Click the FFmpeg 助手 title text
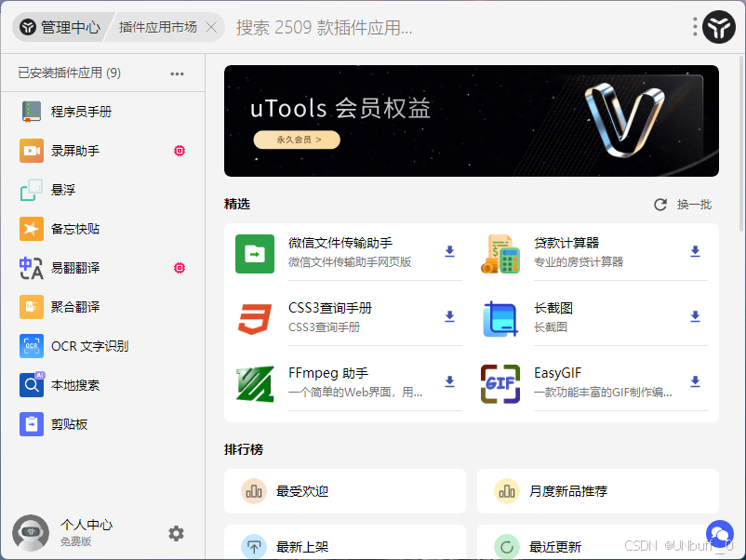The image size is (746, 560). pyautogui.click(x=328, y=373)
